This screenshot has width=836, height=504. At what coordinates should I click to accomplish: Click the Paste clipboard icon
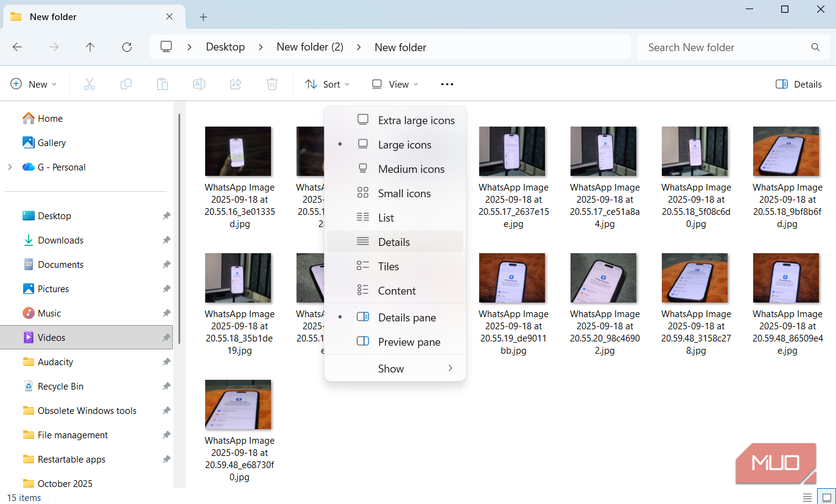pos(163,85)
